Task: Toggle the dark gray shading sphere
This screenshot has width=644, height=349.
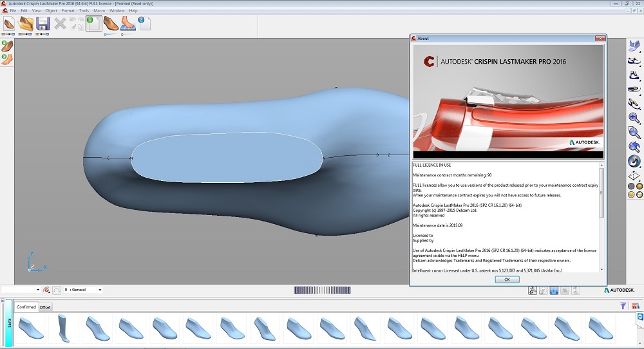Action: 631,187
